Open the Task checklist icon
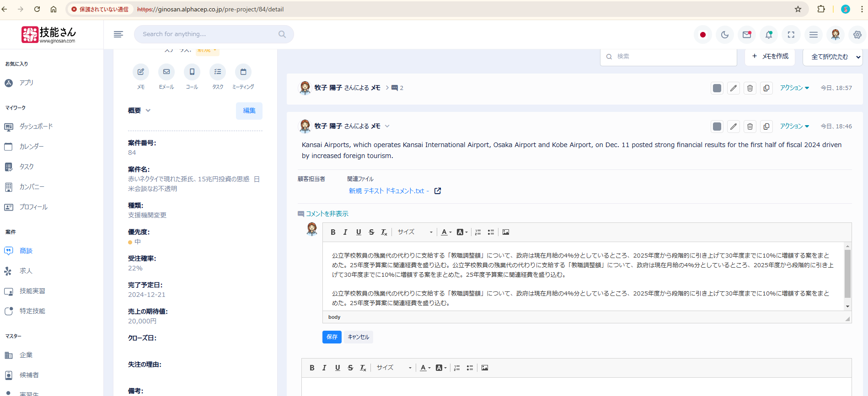Screen dimensions: 868x396 (218, 72)
